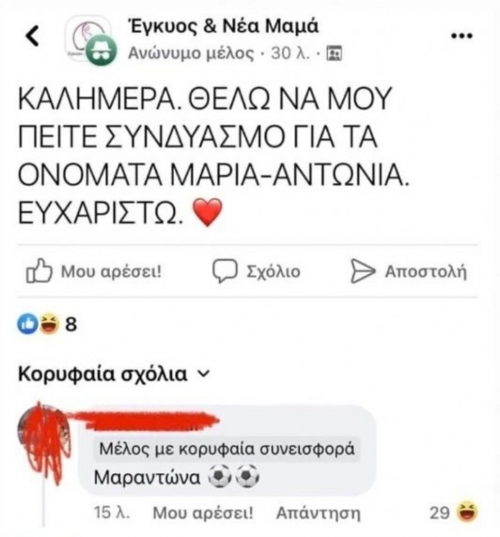500x537 pixels.
Task: Open the 29 laughing reactions on comment
Action: click(454, 513)
